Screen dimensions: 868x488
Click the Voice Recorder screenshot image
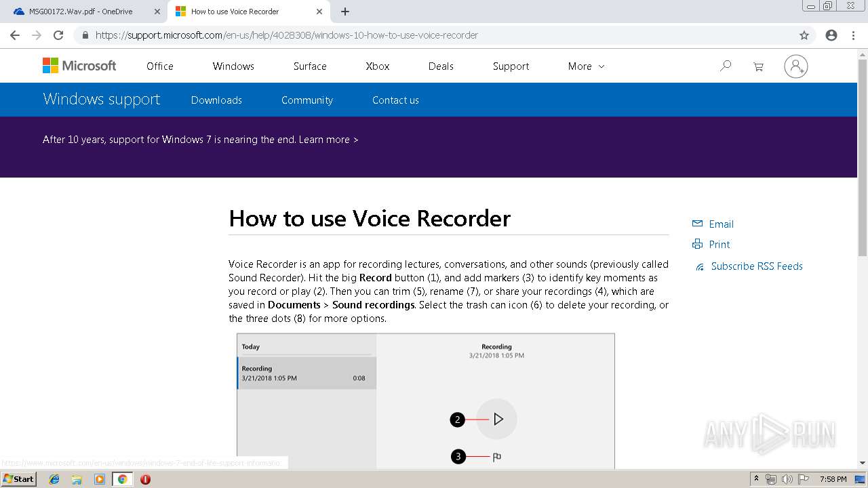tap(426, 401)
